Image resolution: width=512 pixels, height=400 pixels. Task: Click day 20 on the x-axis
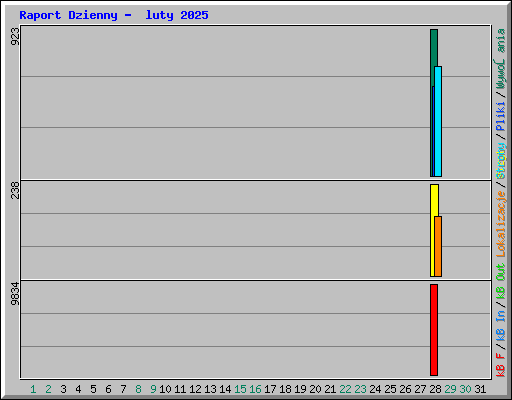click(x=315, y=389)
